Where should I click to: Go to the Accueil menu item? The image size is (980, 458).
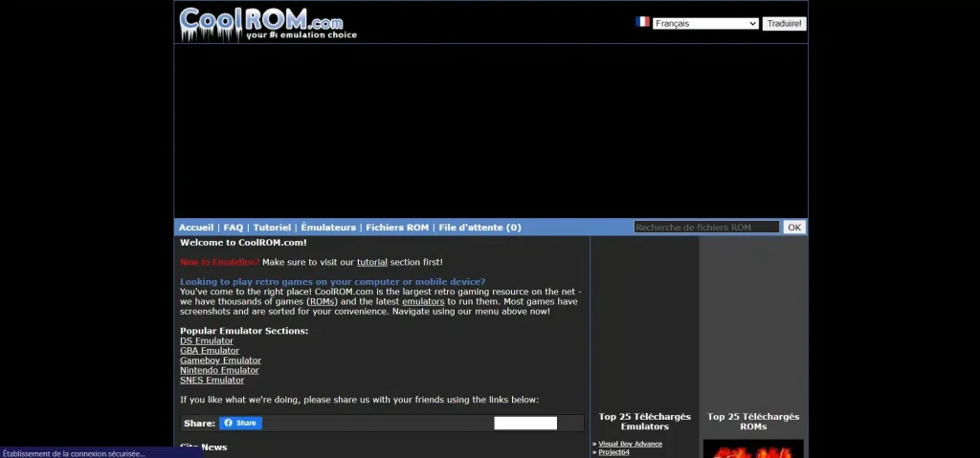[196, 228]
